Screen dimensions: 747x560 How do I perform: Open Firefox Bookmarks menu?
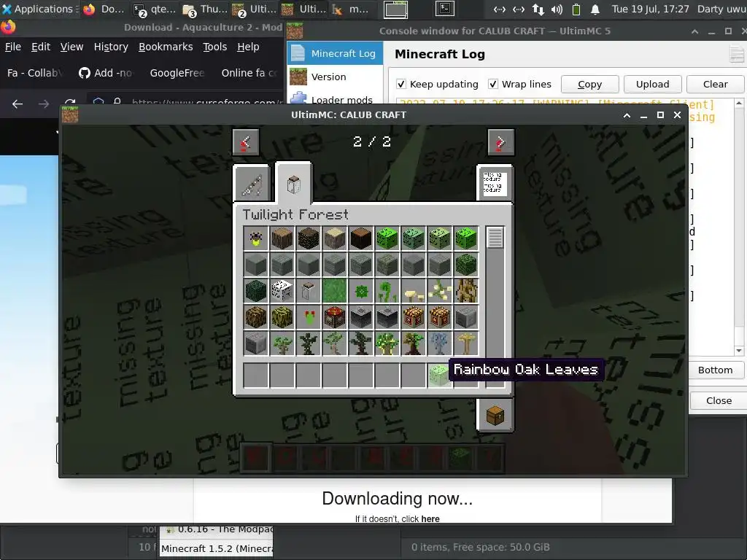click(166, 47)
